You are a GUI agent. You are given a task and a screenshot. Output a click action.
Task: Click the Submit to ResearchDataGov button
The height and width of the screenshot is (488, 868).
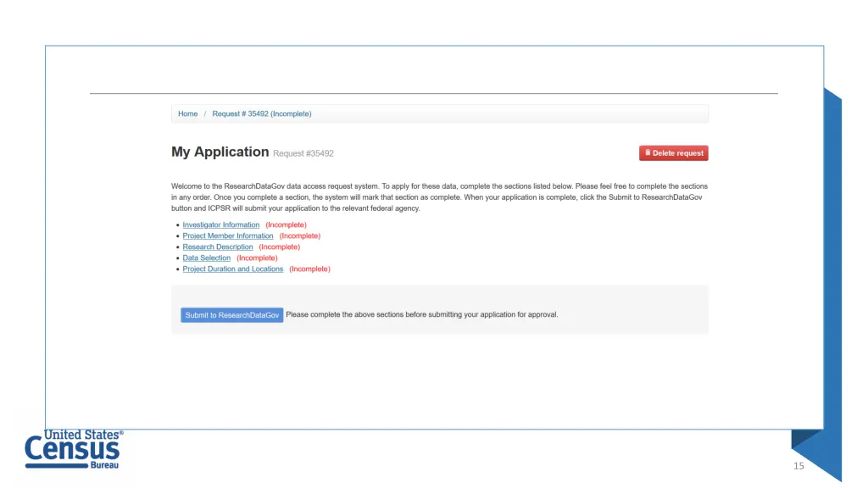tap(232, 315)
